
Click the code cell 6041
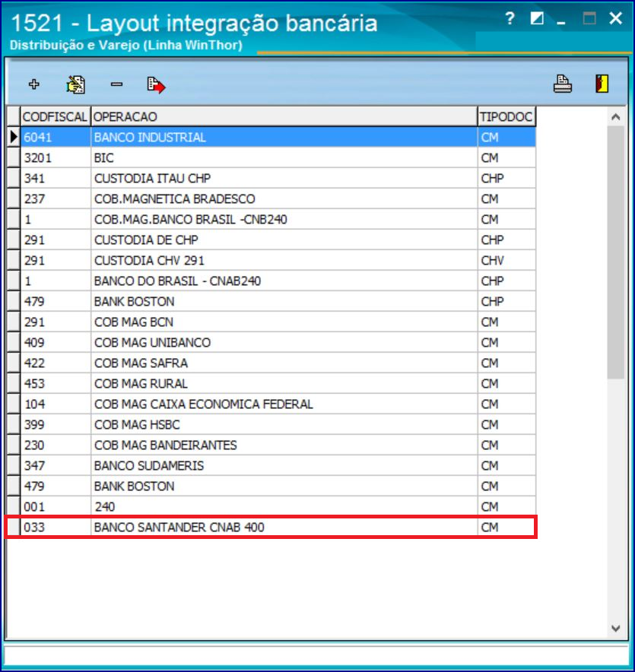click(56, 137)
